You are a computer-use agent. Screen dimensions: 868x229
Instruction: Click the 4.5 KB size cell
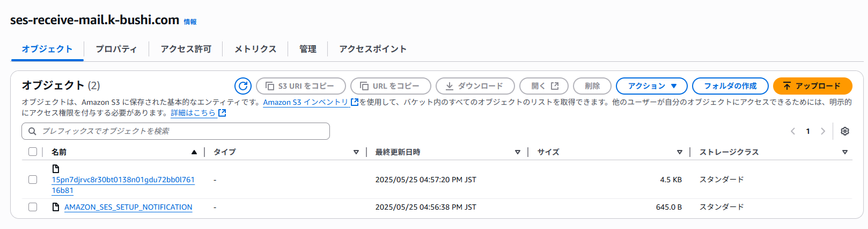671,180
